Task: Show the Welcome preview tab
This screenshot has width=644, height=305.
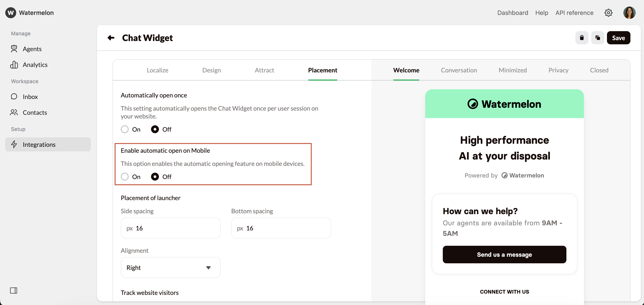Action: (x=406, y=70)
